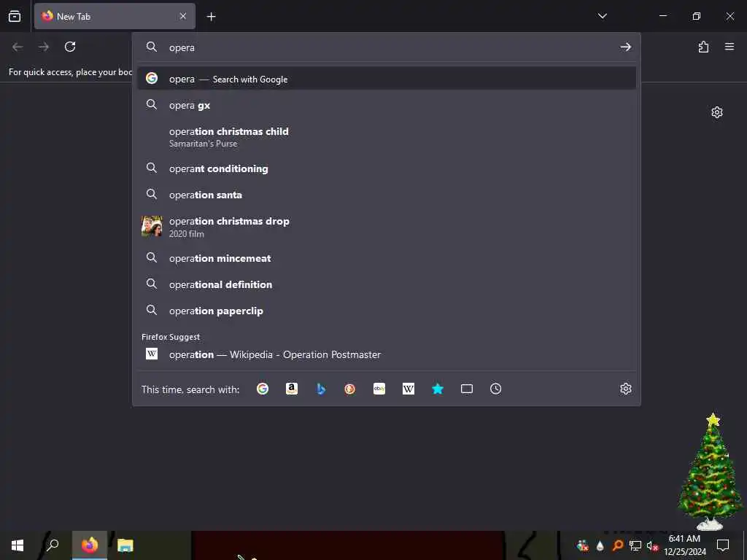Expand the list all tabs chevron
The height and width of the screenshot is (560, 747).
602,16
